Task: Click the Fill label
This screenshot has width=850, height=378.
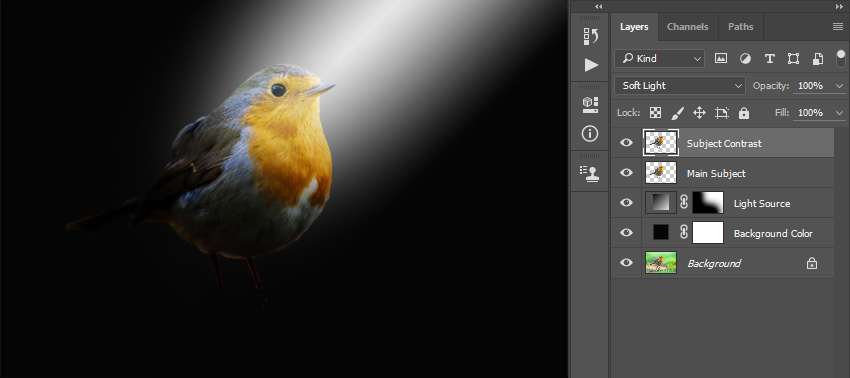Action: tap(782, 113)
